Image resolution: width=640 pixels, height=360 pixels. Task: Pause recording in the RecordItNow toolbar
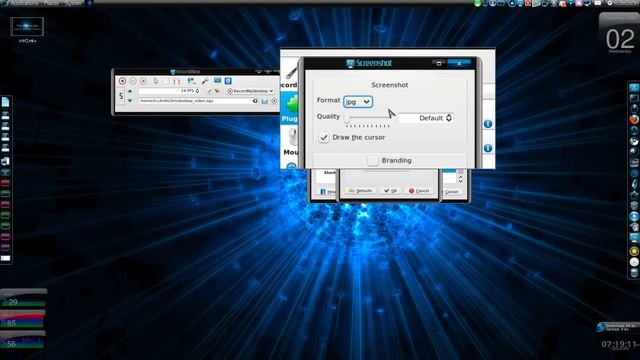tap(133, 81)
